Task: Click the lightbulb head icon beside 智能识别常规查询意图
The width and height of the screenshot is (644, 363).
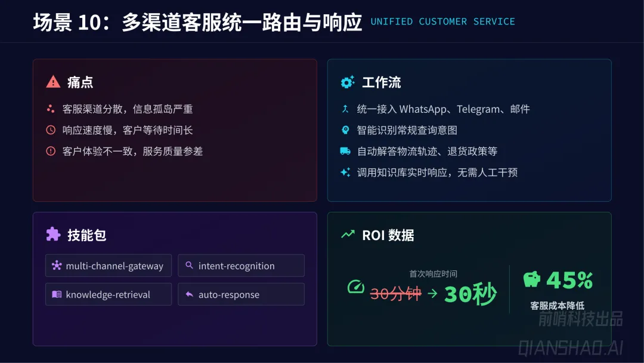Action: (x=345, y=130)
